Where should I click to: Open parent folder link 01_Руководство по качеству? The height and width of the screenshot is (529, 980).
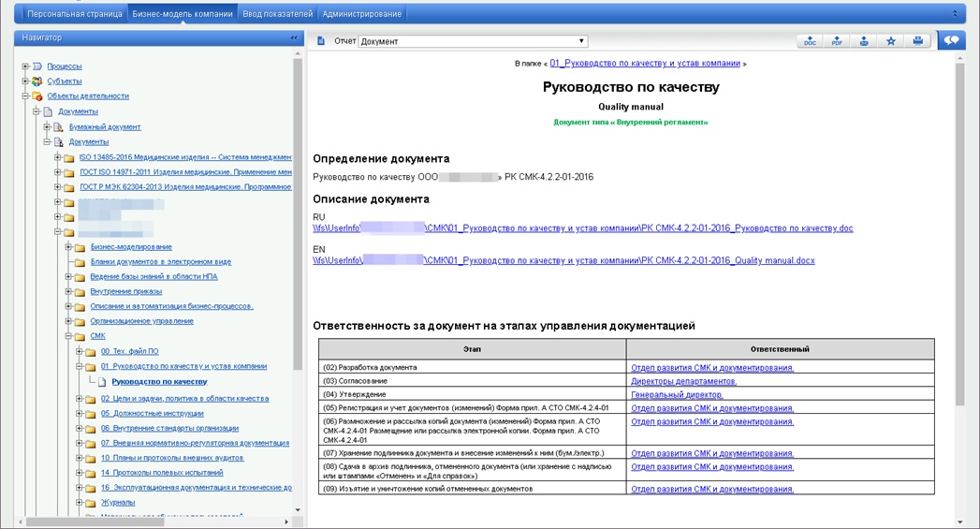(645, 63)
